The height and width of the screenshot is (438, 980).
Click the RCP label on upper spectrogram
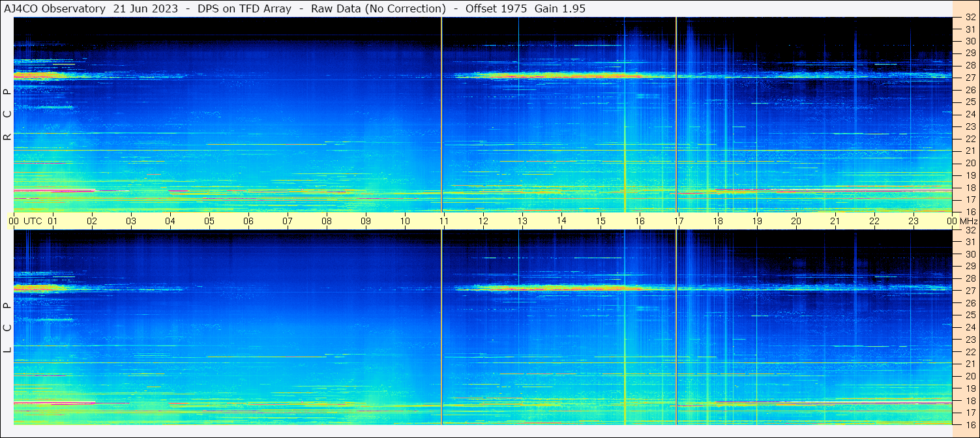pos(8,114)
